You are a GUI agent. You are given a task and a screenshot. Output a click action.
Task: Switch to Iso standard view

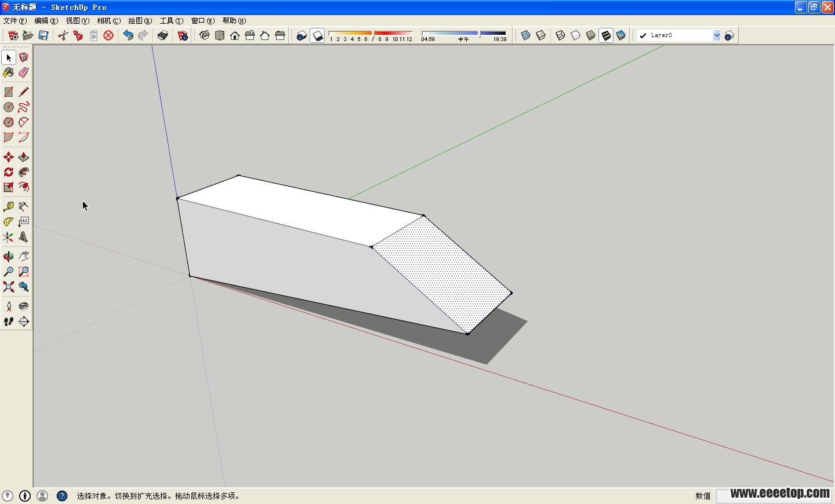coord(205,35)
